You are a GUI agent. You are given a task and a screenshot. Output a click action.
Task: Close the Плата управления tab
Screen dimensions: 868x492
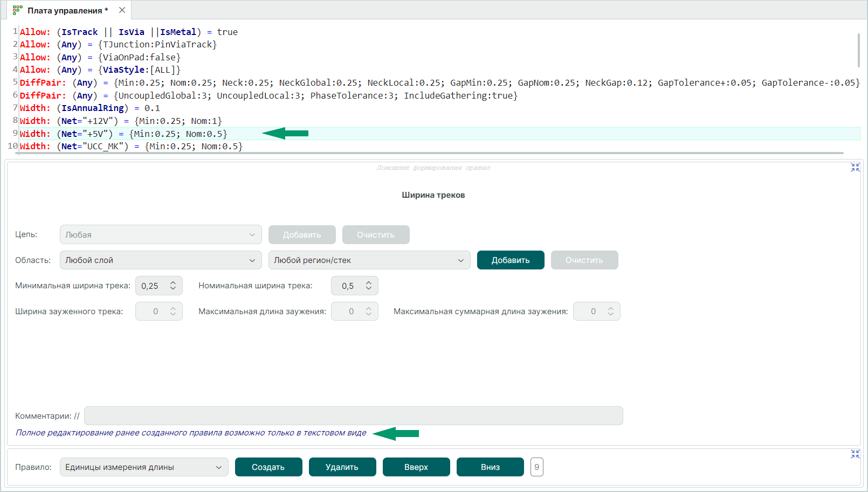click(x=122, y=10)
